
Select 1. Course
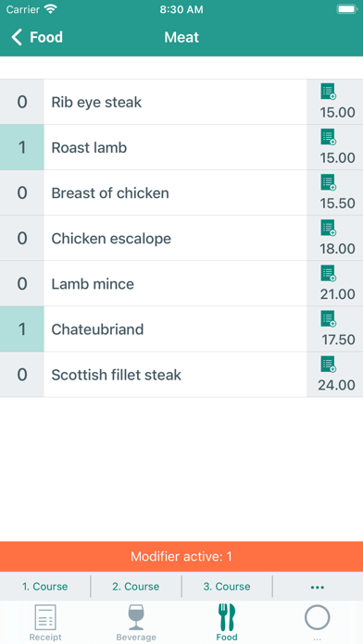[44, 587]
